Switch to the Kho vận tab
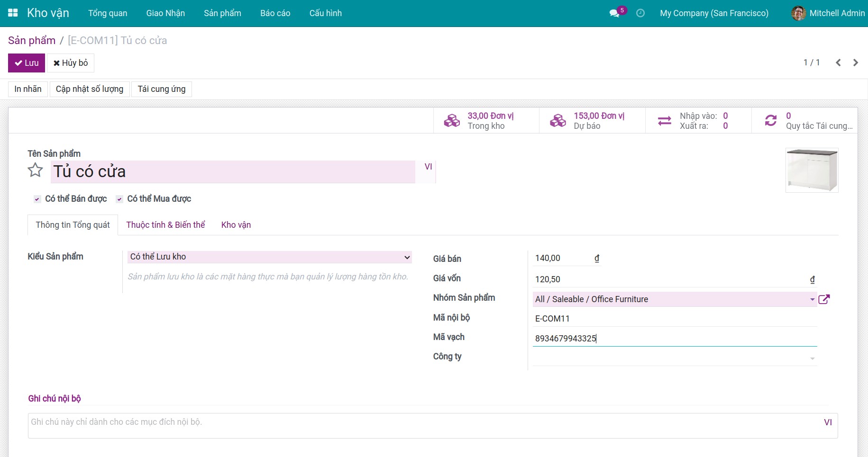The image size is (868, 457). (x=236, y=225)
